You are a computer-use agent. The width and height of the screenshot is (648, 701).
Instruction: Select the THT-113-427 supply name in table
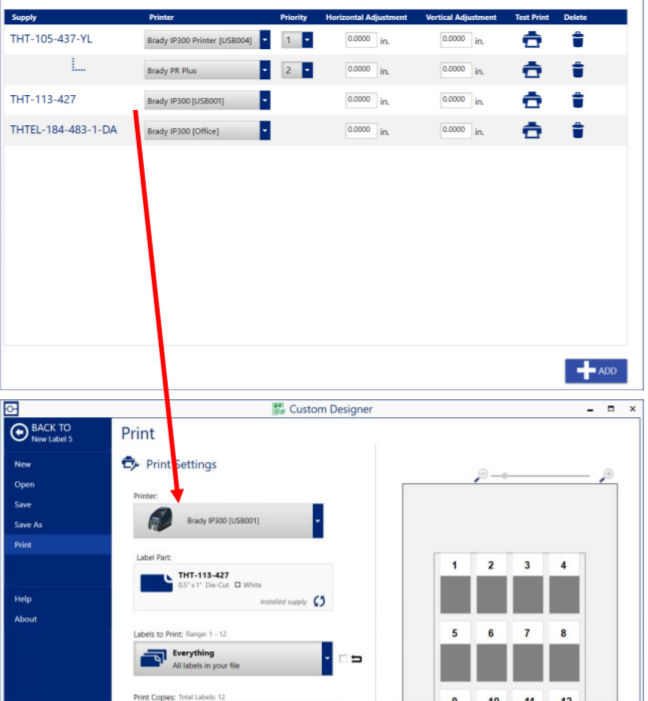tap(43, 99)
